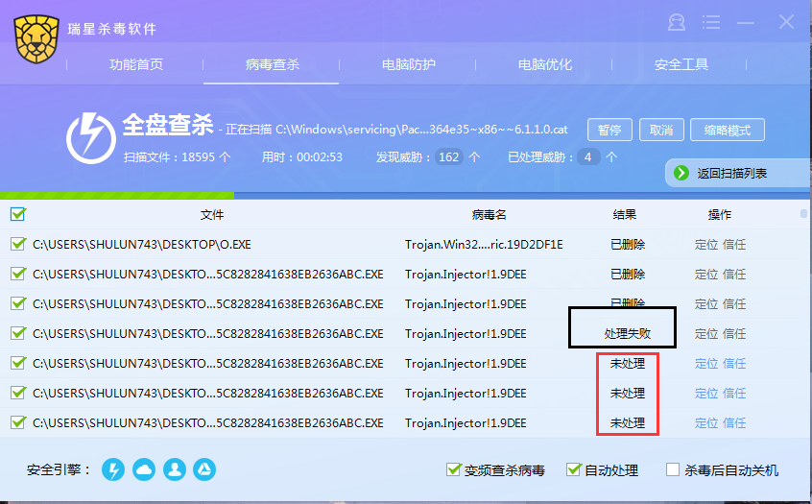This screenshot has height=504, width=812.
Task: Click the Rising lion shield logo
Action: click(x=36, y=38)
